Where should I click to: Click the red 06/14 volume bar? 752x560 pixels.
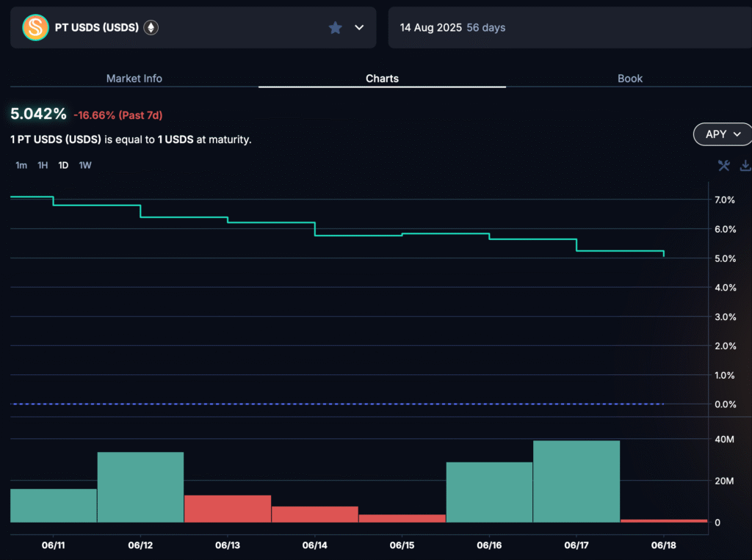click(315, 514)
